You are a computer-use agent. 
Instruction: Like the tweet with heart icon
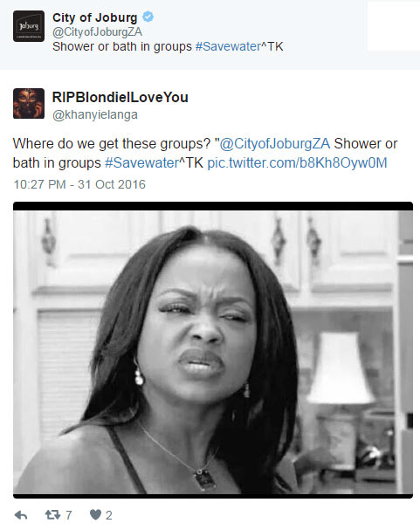[x=96, y=515]
